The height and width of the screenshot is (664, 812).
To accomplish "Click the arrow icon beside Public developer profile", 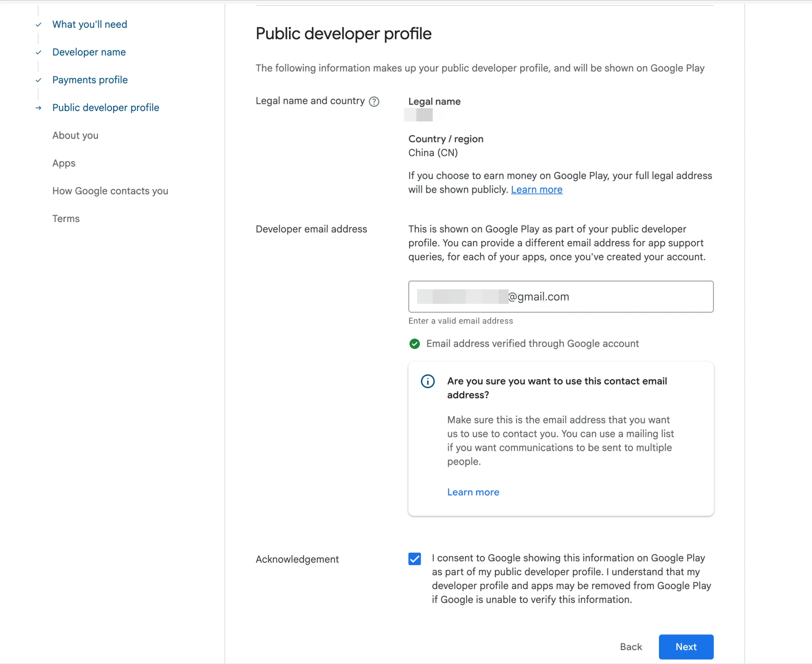I will (38, 108).
